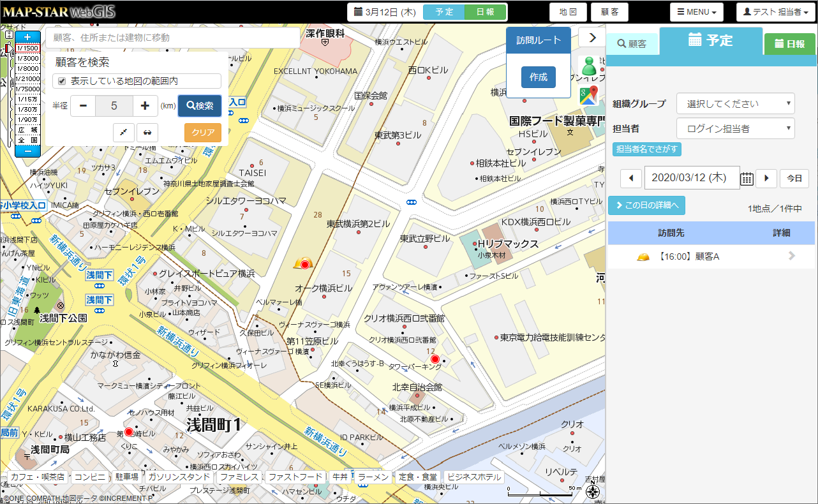
Task: Open the 組織グループ dropdown
Action: coord(736,103)
